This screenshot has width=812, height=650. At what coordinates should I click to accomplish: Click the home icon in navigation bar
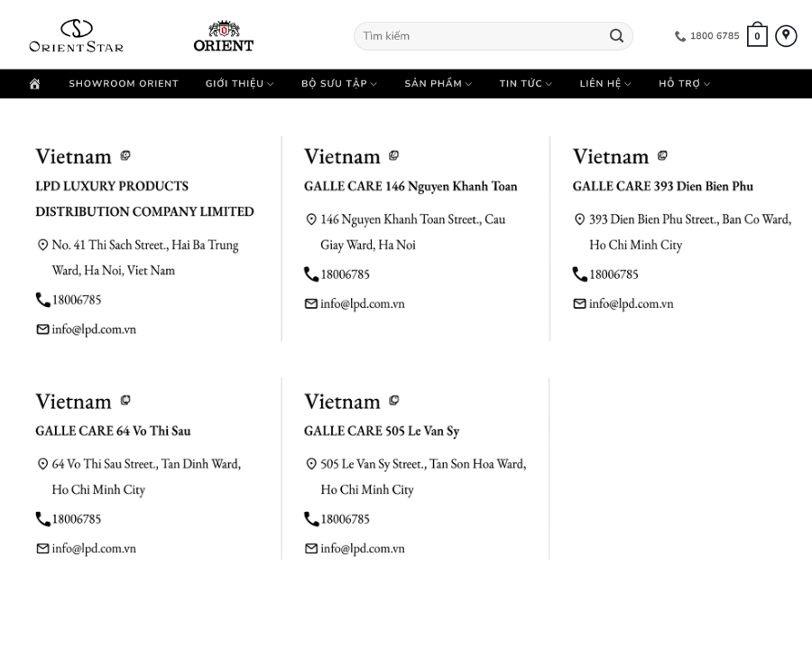(34, 83)
